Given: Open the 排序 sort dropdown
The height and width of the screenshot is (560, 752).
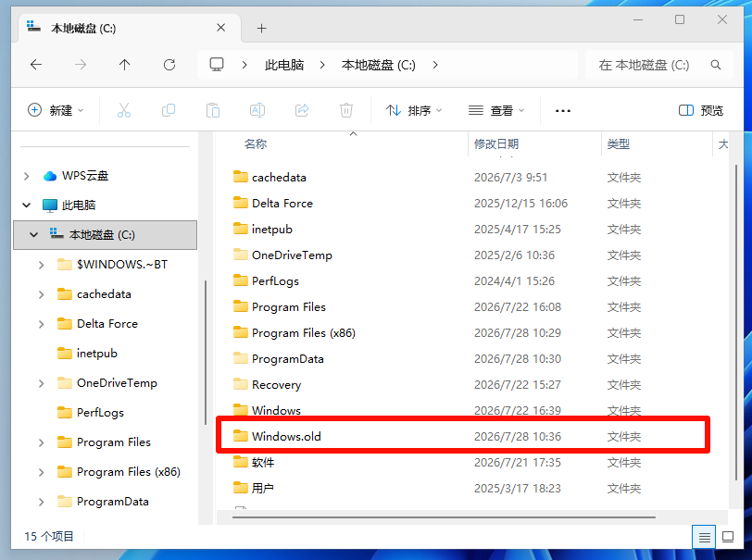Looking at the screenshot, I should tap(414, 111).
